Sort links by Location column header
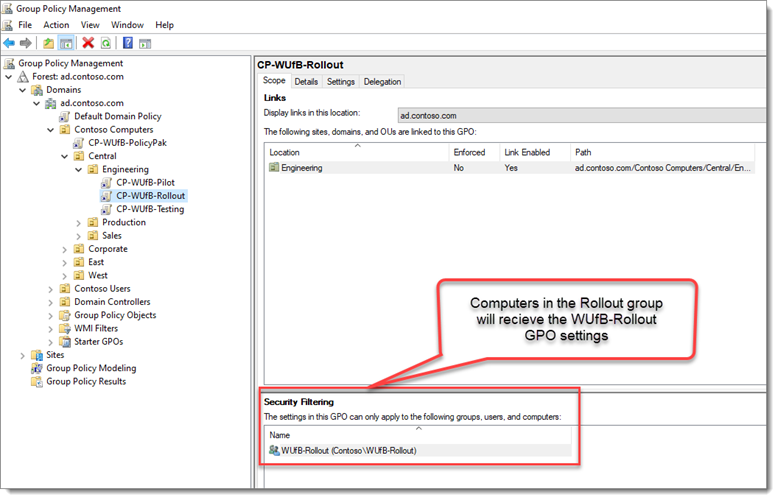This screenshot has height=500, width=778. coord(357,152)
